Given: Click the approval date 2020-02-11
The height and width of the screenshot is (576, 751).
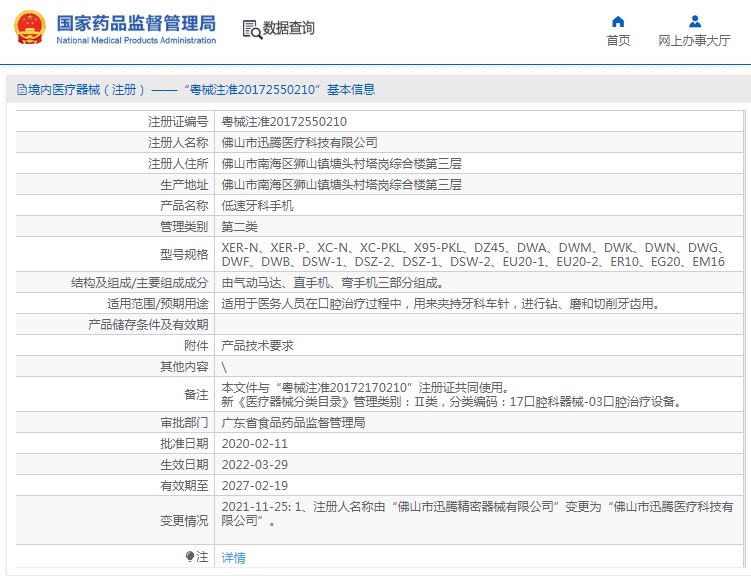Looking at the screenshot, I should click(x=254, y=443).
